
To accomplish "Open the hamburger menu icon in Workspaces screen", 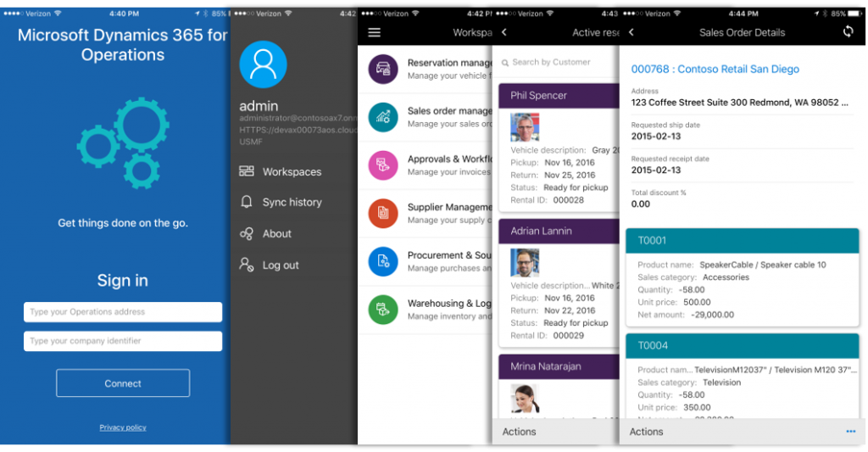I will 374,32.
